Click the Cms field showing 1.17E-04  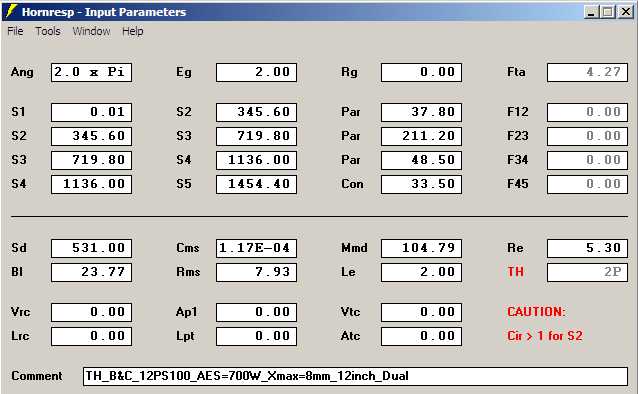[256, 248]
